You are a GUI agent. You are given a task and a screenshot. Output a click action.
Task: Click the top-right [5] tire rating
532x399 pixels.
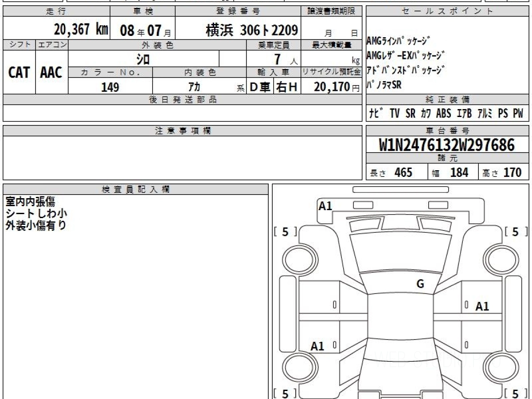[x=515, y=231]
